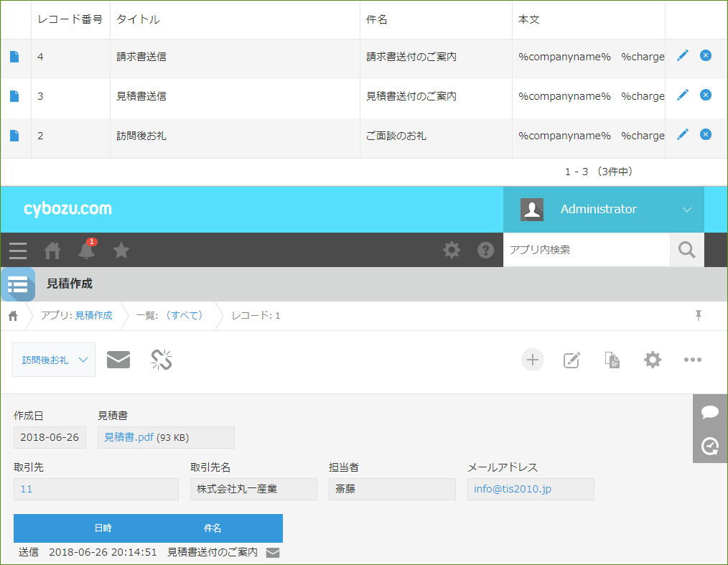The height and width of the screenshot is (565, 728).
Task: Edit the 見積書送信 record with pencil icon
Action: tap(683, 95)
